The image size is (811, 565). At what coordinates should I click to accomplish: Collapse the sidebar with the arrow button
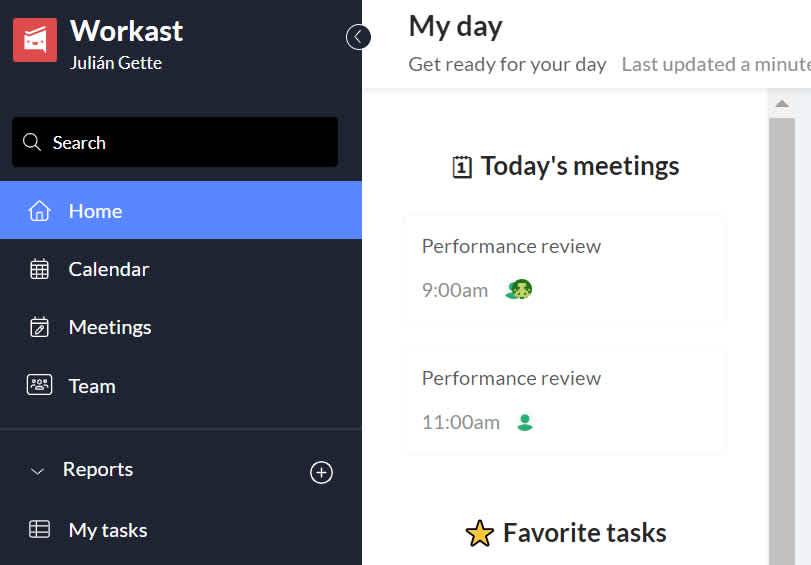tap(358, 37)
